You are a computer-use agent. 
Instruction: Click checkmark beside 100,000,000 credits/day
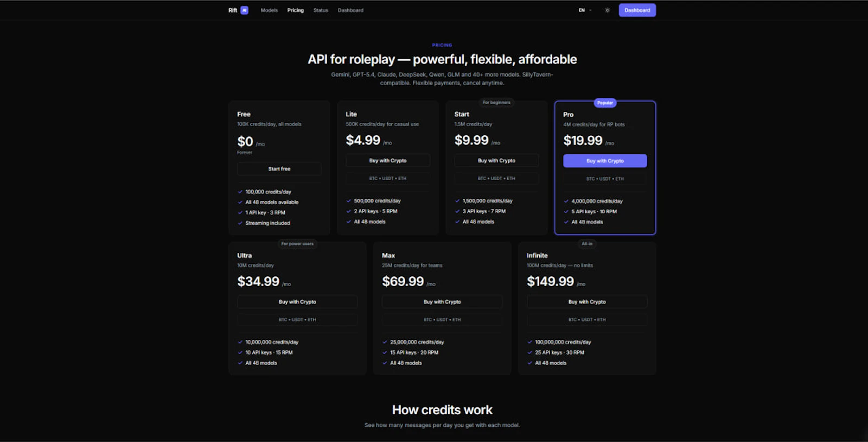(x=529, y=342)
